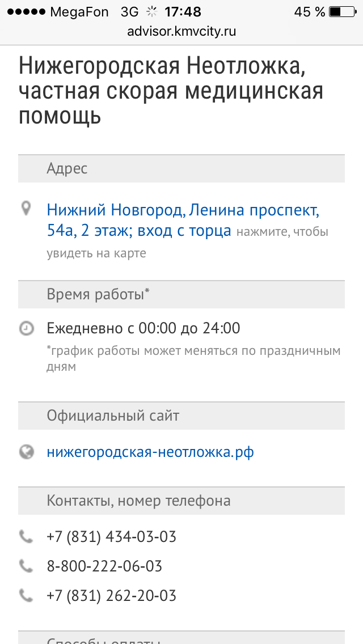Tap phone icon next to 8-800-222-06-03

click(x=26, y=566)
